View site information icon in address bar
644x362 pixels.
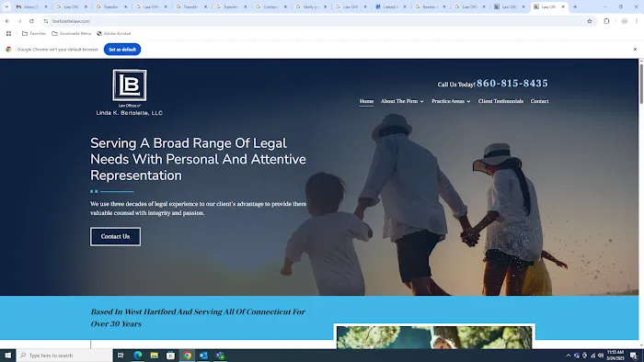[46, 21]
